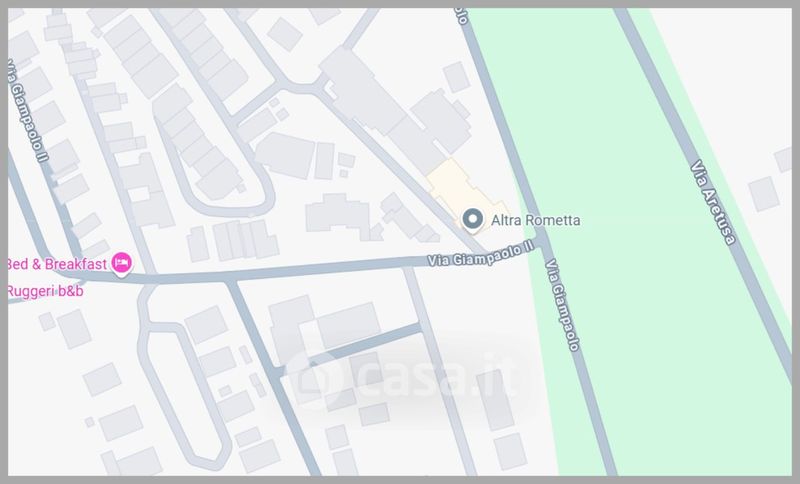The width and height of the screenshot is (800, 484).
Task: Click the casa.it watermark text
Action: [434, 376]
